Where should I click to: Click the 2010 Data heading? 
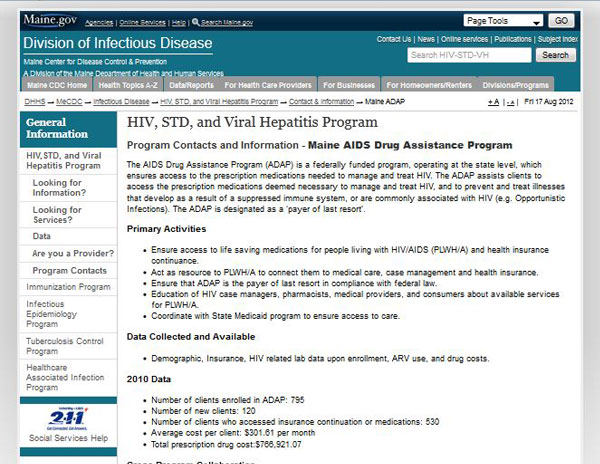148,379
